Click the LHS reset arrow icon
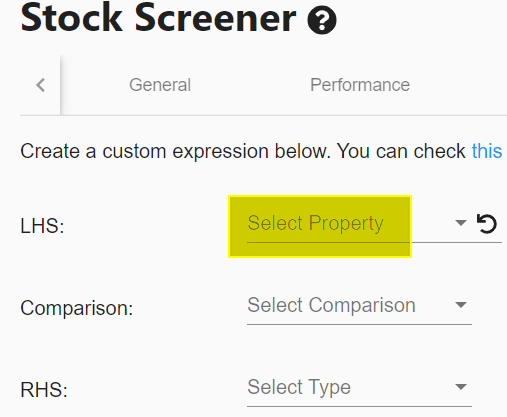The image size is (507, 417). click(487, 223)
